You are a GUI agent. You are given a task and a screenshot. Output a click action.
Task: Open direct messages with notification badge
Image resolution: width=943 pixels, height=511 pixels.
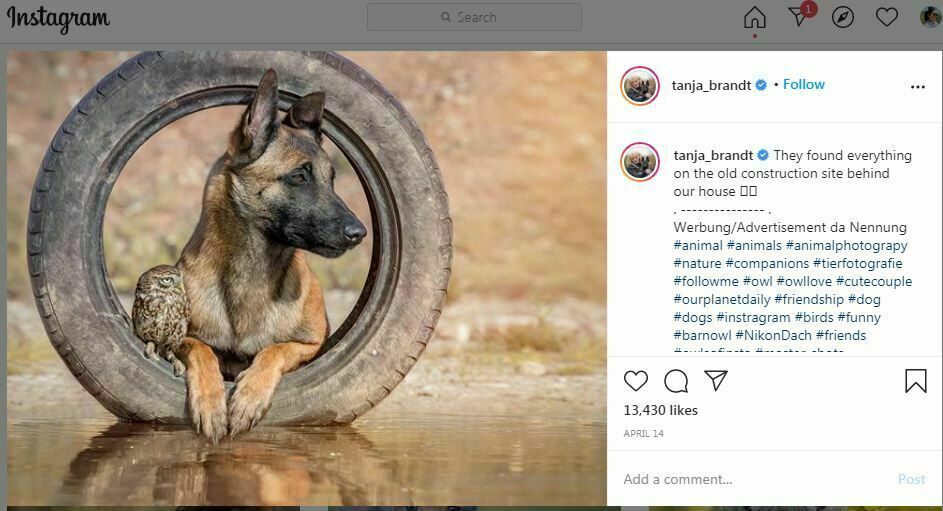pyautogui.click(x=799, y=17)
